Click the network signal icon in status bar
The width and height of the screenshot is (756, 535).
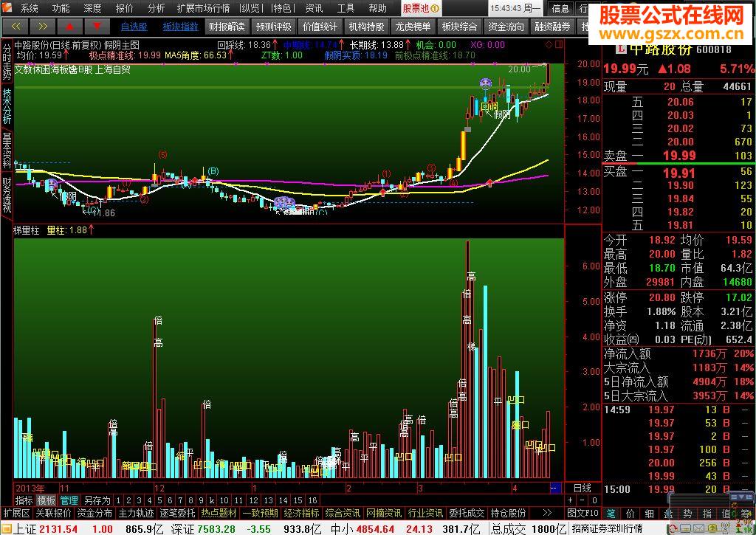click(725, 528)
